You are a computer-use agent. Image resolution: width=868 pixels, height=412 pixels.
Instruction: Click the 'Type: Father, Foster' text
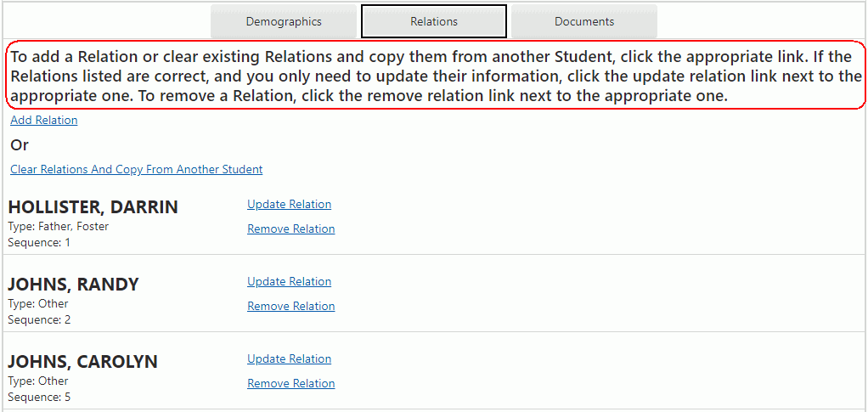tap(59, 227)
